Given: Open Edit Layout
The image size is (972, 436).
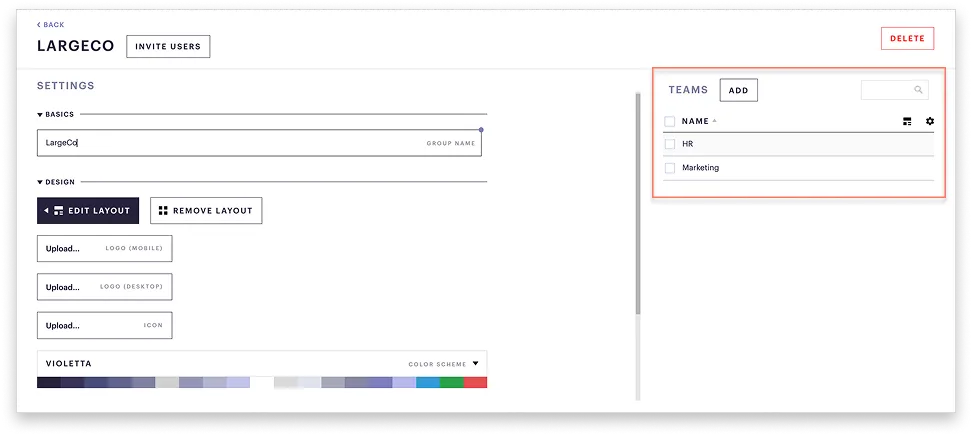Looking at the screenshot, I should 88,211.
